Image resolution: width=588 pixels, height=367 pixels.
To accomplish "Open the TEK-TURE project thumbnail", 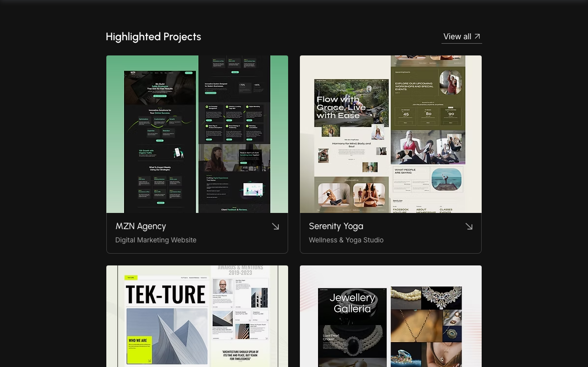I will click(x=197, y=316).
